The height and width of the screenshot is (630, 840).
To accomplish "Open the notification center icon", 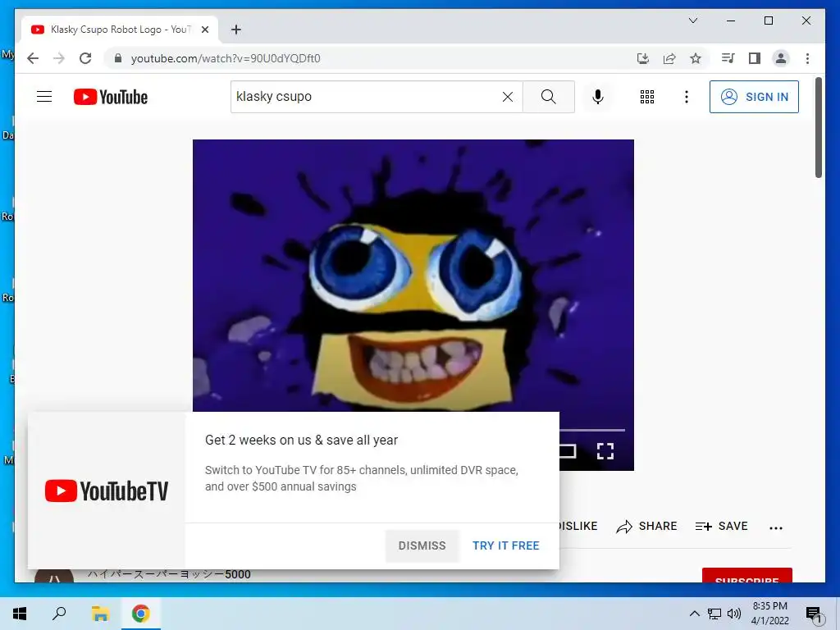I will [814, 614].
